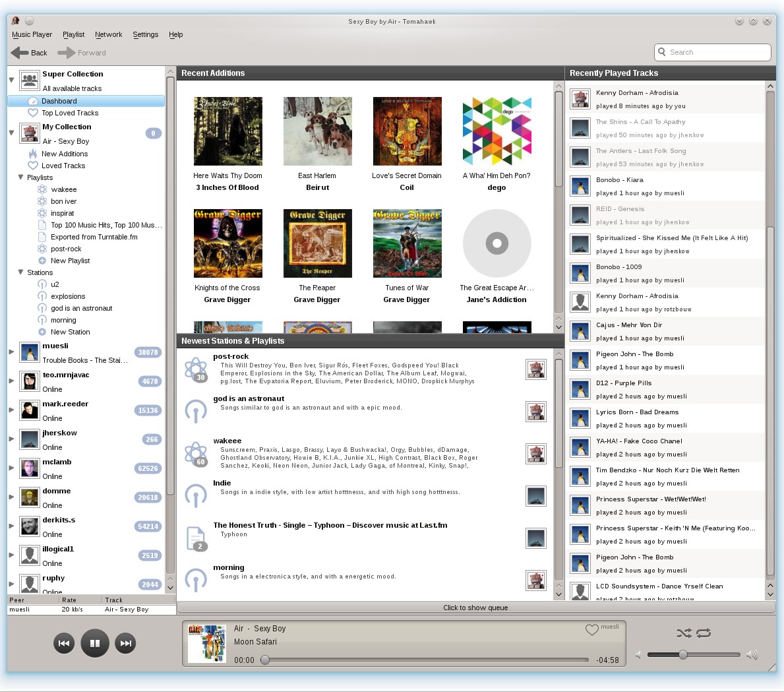The width and height of the screenshot is (784, 692).
Task: Toggle the love heart on Sexy Boy
Action: 591,630
